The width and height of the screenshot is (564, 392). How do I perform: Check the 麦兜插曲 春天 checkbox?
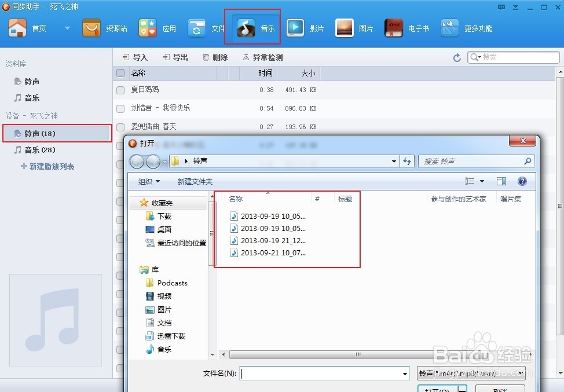click(120, 127)
